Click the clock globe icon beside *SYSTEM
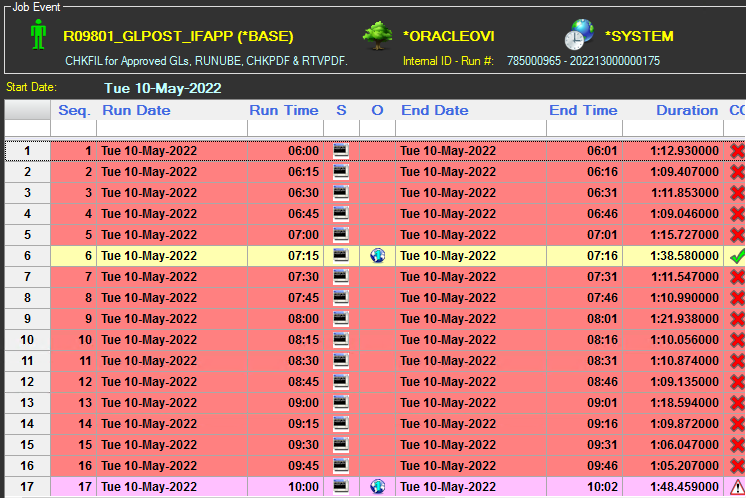 click(x=579, y=35)
